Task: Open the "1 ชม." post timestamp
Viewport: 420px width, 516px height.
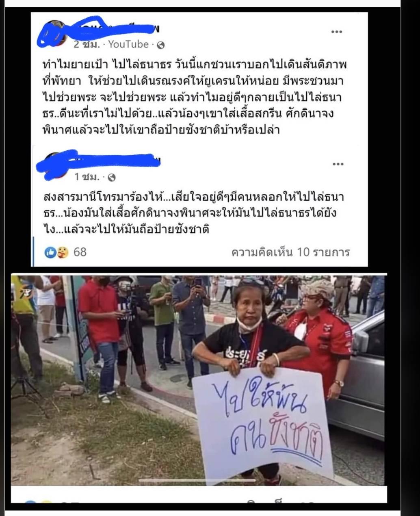Action: [x=87, y=177]
